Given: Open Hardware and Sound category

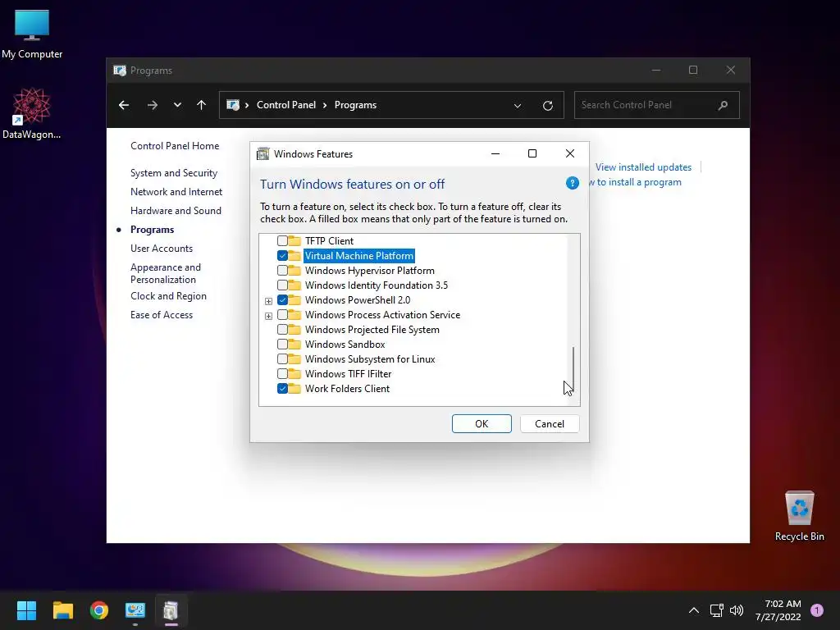Looking at the screenshot, I should coord(176,211).
